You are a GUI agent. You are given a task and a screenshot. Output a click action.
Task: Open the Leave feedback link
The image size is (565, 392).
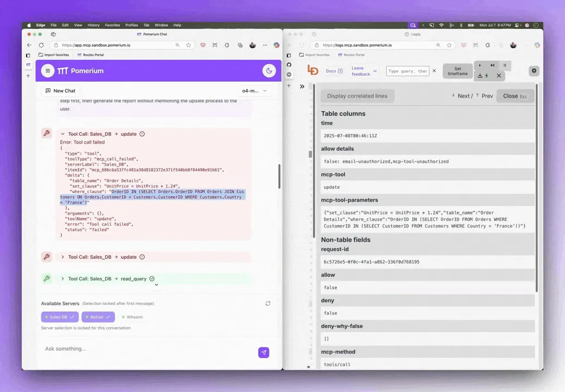pyautogui.click(x=363, y=71)
